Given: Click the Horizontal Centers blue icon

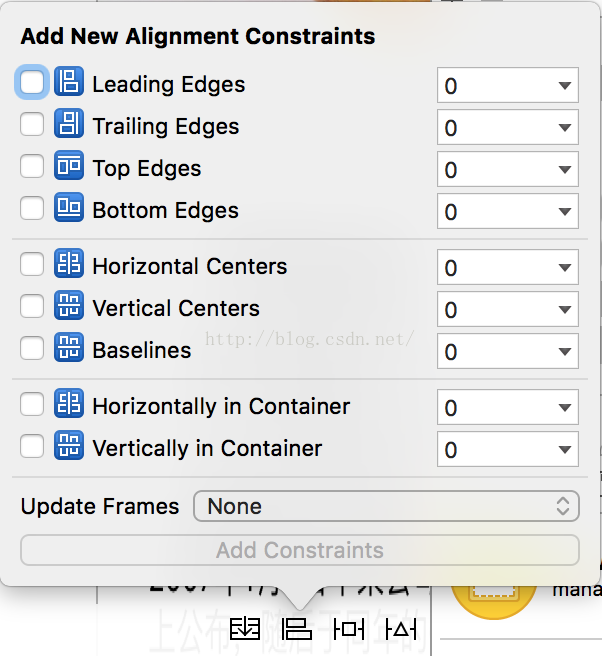Looking at the screenshot, I should click(69, 265).
